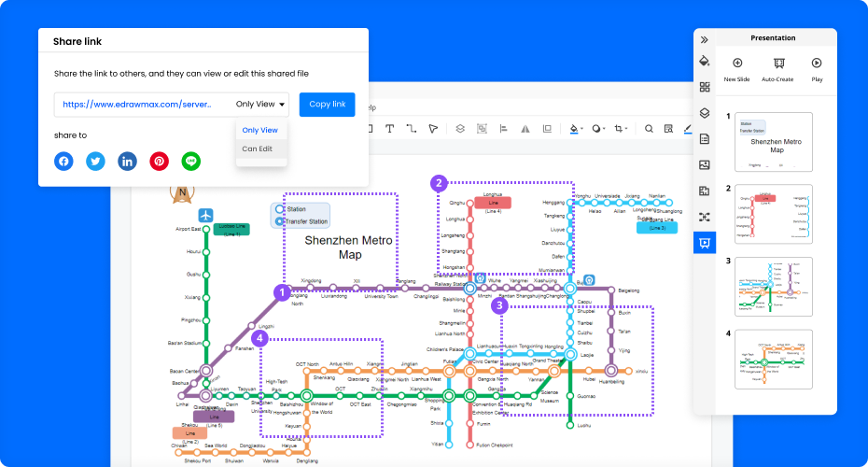Collapse the right panel with double chevron
The image size is (868, 467).
(705, 39)
